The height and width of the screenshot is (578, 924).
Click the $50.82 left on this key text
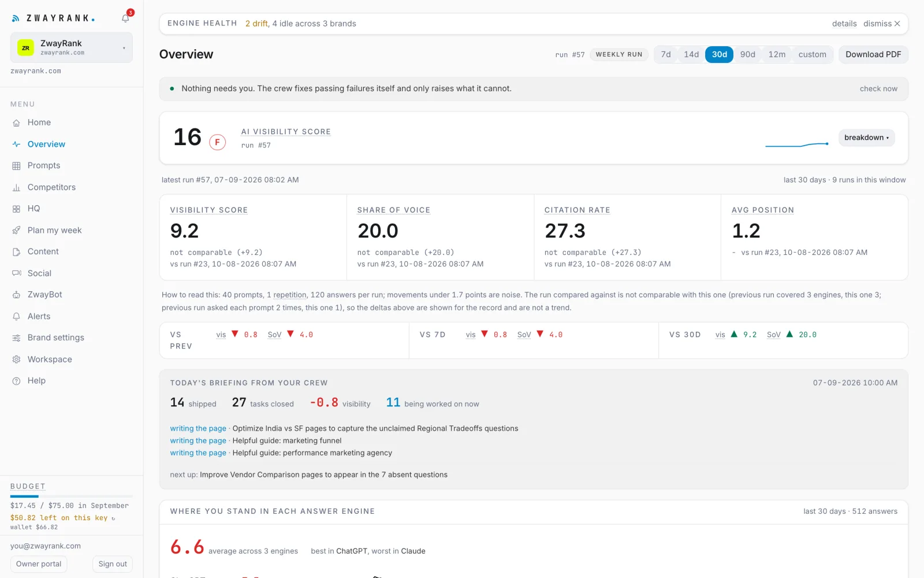click(59, 518)
